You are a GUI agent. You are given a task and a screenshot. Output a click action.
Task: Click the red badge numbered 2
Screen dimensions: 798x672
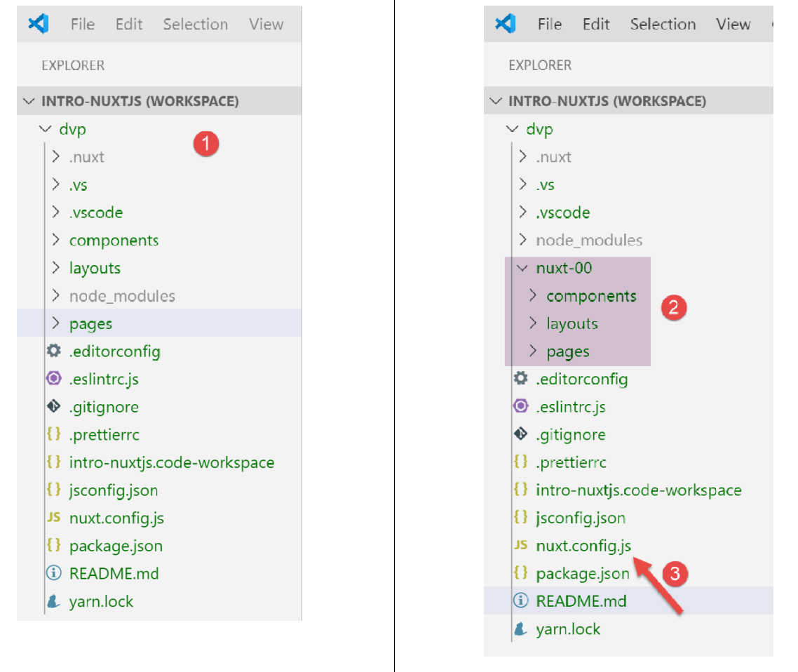(x=674, y=307)
